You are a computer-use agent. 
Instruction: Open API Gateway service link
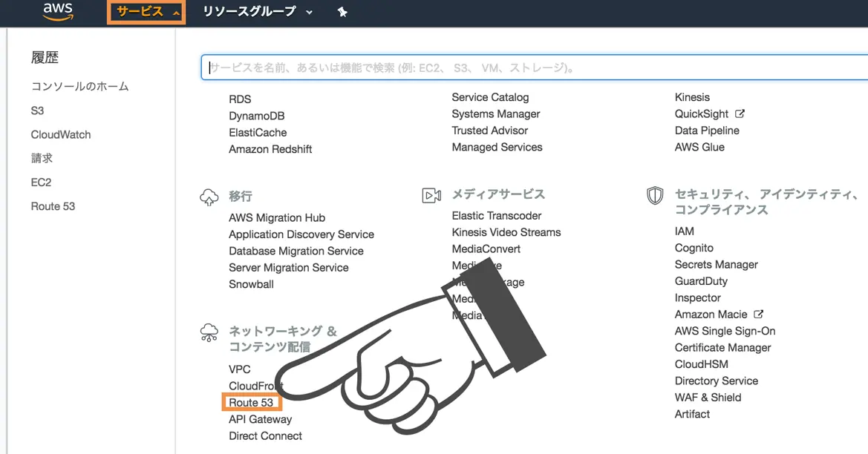click(x=260, y=419)
